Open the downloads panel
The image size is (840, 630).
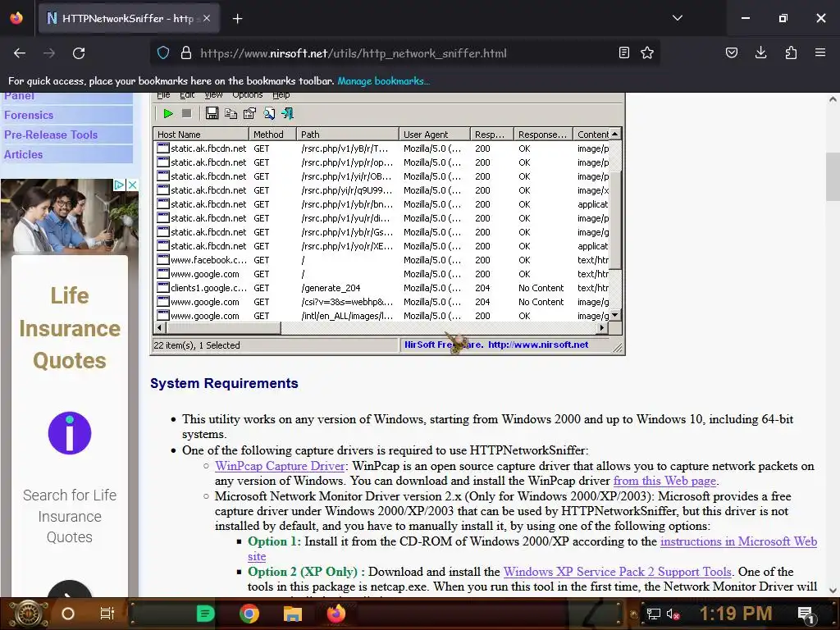click(760, 52)
